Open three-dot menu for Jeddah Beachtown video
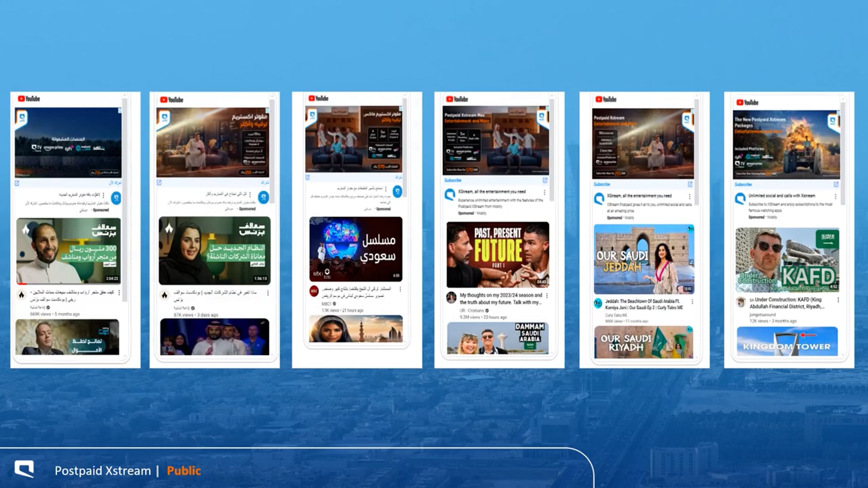This screenshot has width=868, height=488. click(x=692, y=301)
